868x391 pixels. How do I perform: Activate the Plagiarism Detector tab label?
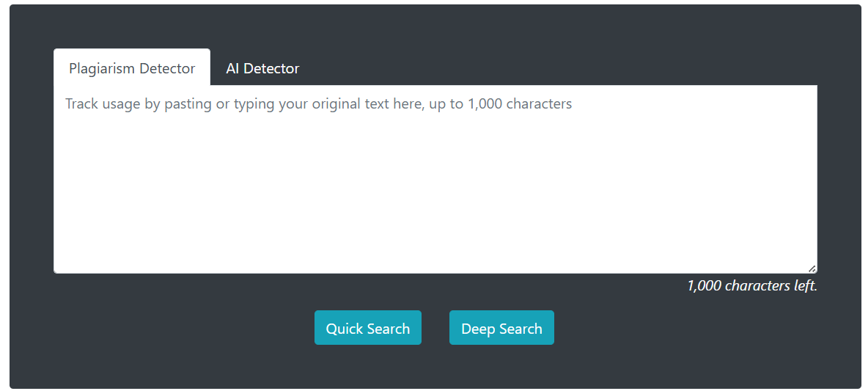pyautogui.click(x=132, y=68)
